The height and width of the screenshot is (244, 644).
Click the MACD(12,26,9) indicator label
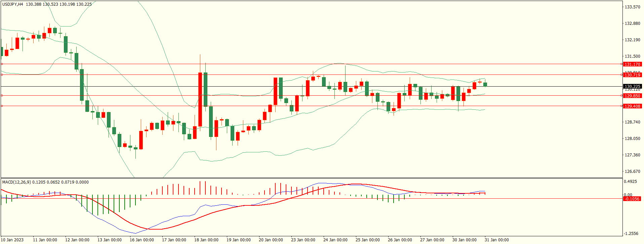pyautogui.click(x=16, y=182)
